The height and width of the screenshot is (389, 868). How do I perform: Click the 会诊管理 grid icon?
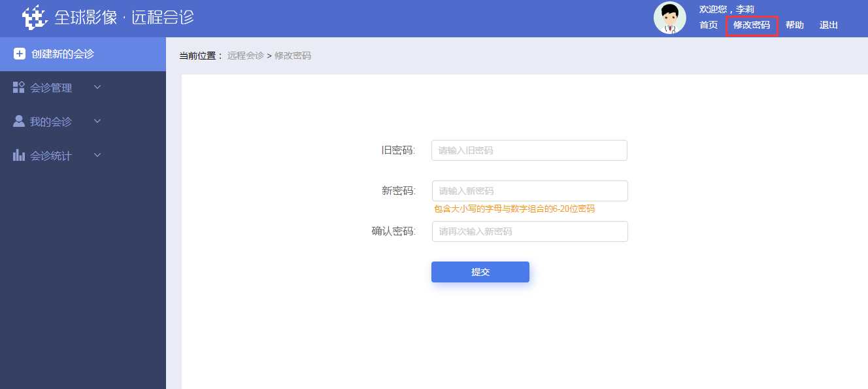pyautogui.click(x=19, y=88)
